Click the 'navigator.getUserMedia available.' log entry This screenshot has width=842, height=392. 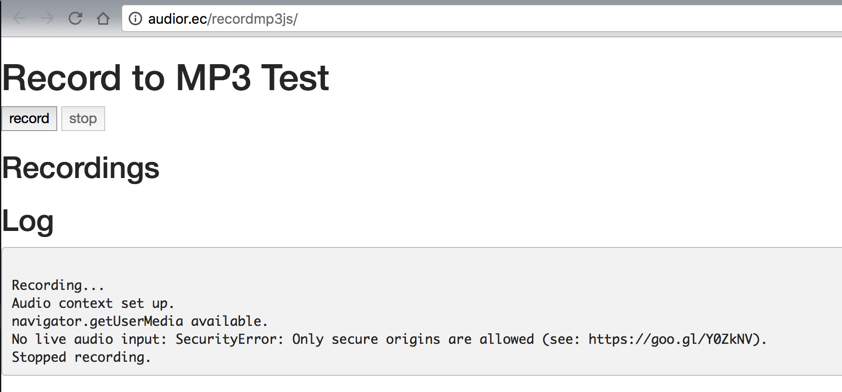140,322
